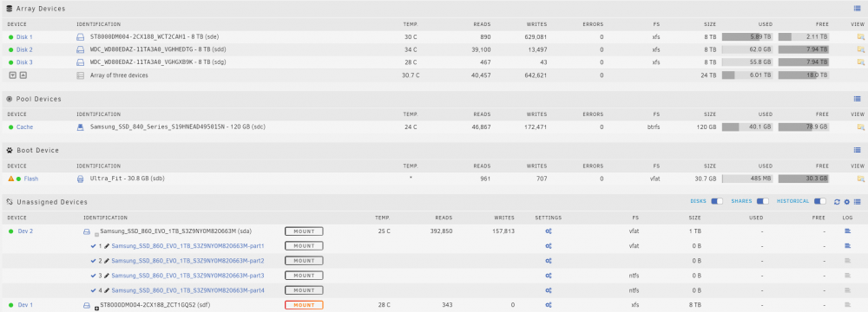Click Disk 2 reads value 39,100

481,49
